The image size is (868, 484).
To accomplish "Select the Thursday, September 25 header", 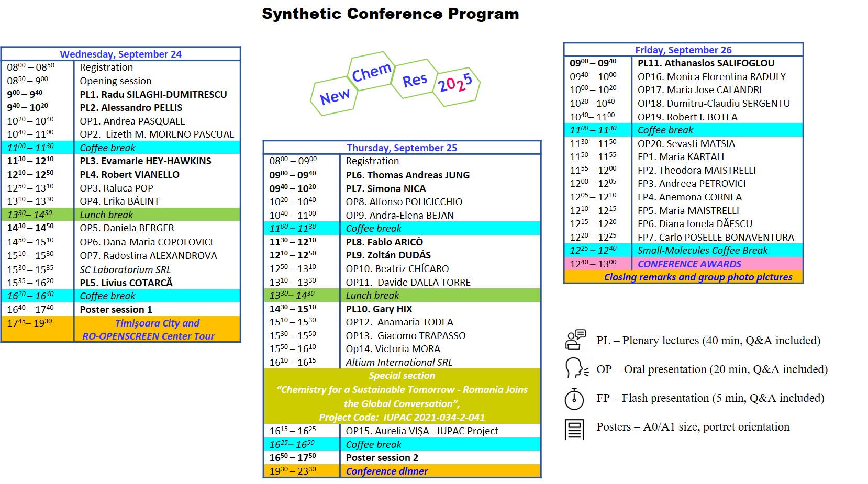I will coord(402,148).
